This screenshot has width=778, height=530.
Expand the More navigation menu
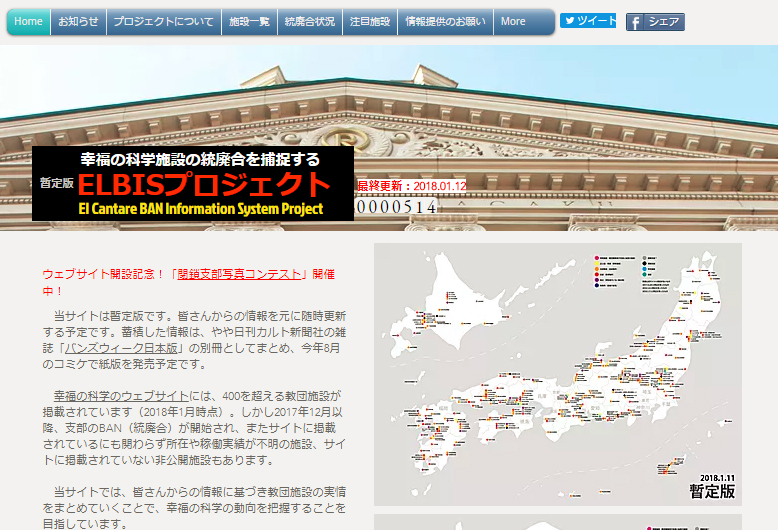click(524, 22)
